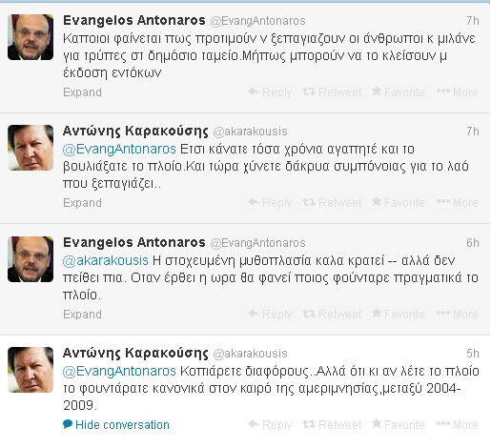Open Αντώνης Καρακούσης name in last tweet

[135, 354]
